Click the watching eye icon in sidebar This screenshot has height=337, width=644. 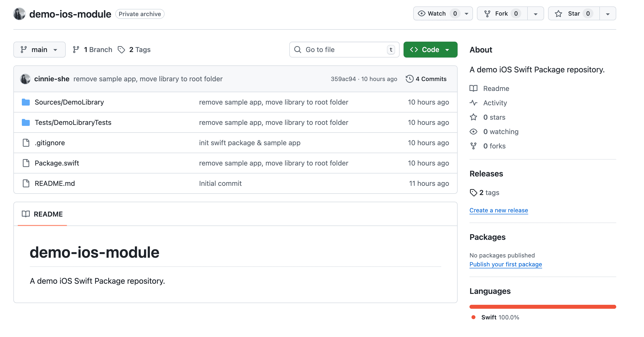[x=474, y=132]
